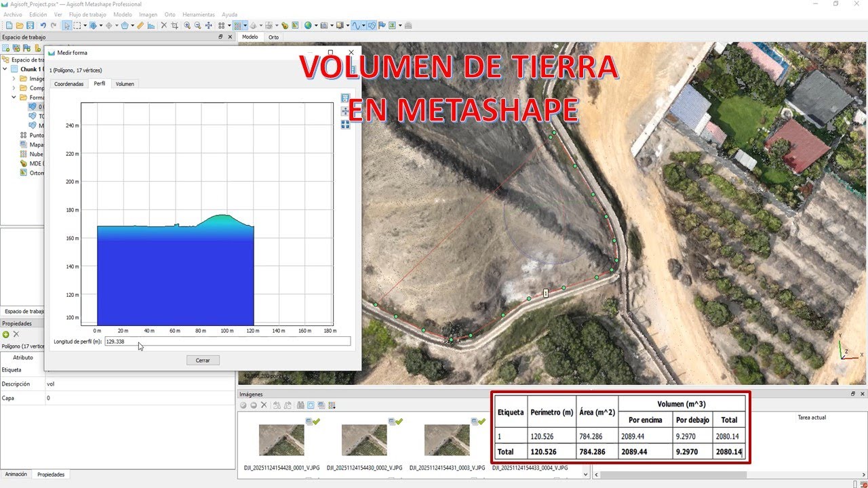Switch to the Orto view tab

[273, 37]
